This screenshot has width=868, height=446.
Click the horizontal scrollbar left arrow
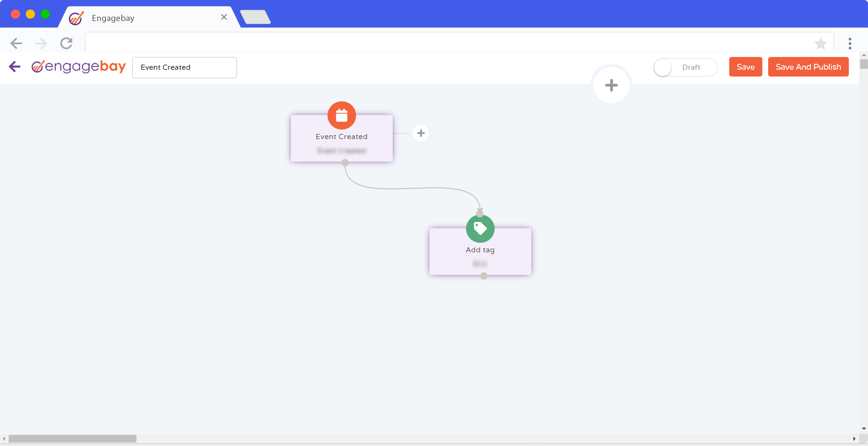[x=4, y=439]
